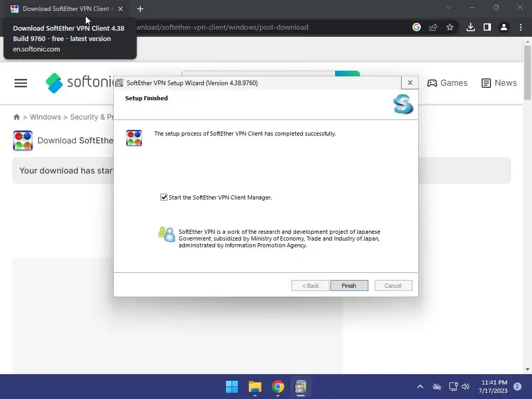
Task: Toggle the Chrome side panel icon
Action: click(x=487, y=27)
